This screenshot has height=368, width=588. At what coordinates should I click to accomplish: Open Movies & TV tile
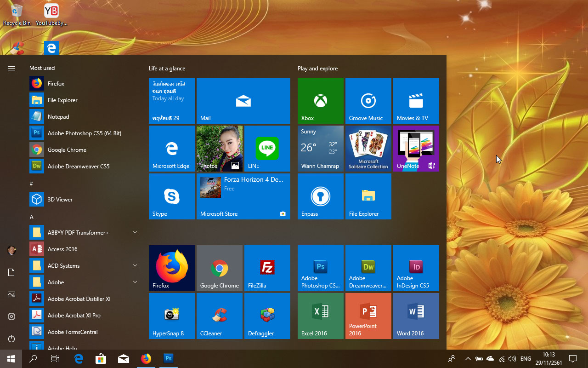coord(416,101)
